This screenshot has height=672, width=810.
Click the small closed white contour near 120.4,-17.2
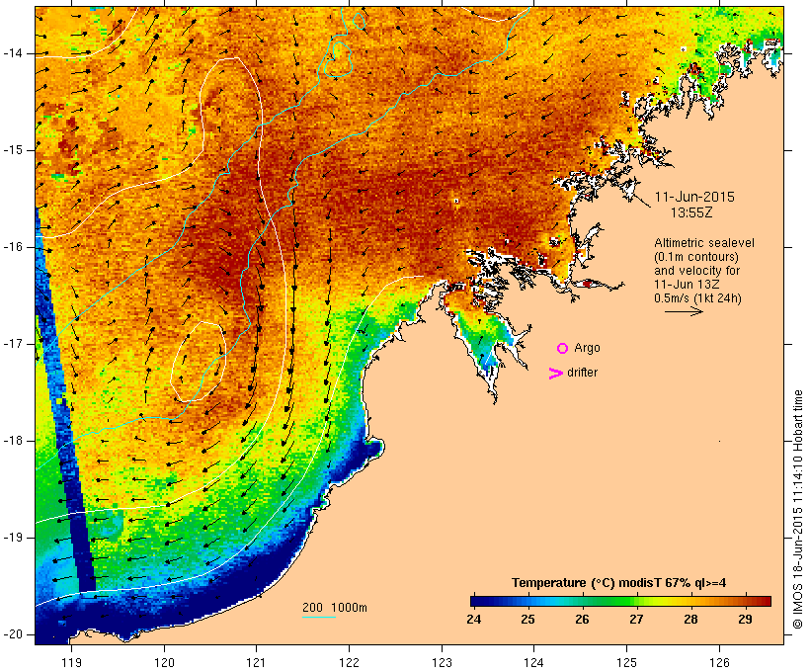tap(199, 362)
